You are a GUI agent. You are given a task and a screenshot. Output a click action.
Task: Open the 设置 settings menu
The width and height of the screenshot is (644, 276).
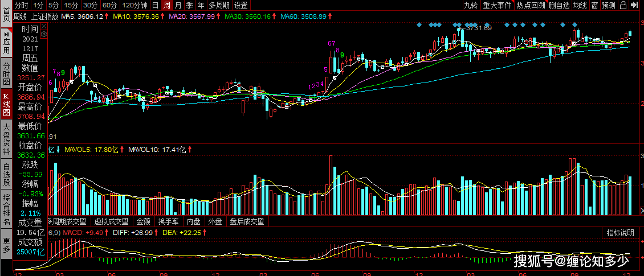(241, 5)
